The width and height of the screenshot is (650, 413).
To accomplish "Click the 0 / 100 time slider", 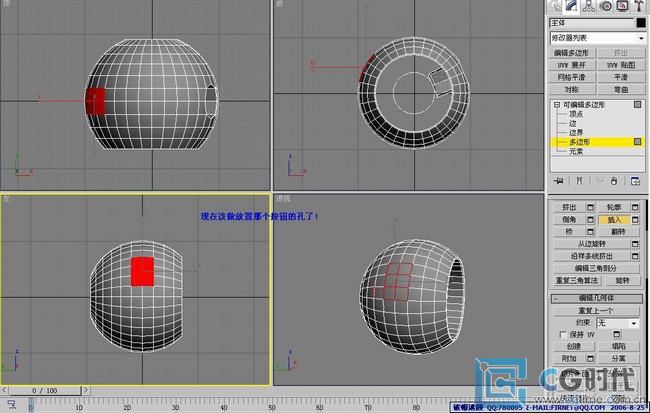I will [x=45, y=390].
